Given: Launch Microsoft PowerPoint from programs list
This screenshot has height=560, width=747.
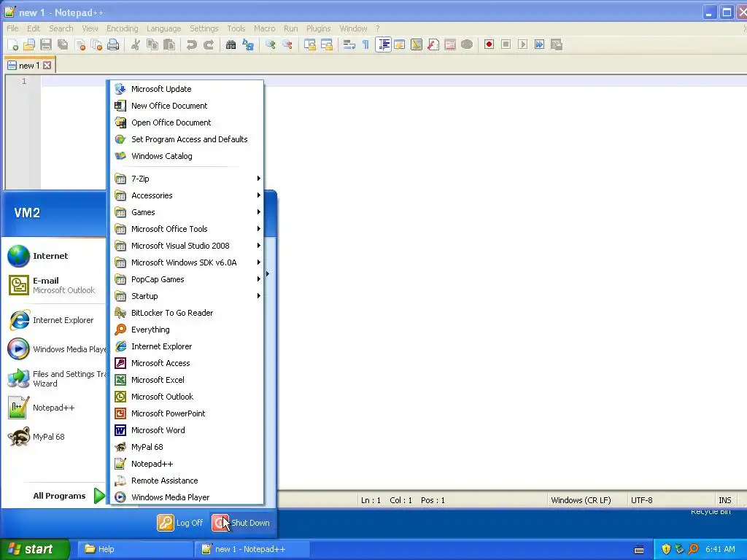Looking at the screenshot, I should pyautogui.click(x=187, y=413).
